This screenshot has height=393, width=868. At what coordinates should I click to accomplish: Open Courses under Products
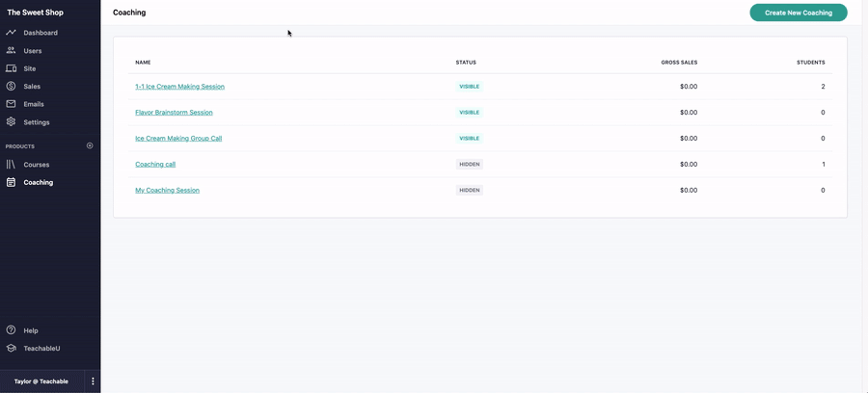click(x=36, y=165)
